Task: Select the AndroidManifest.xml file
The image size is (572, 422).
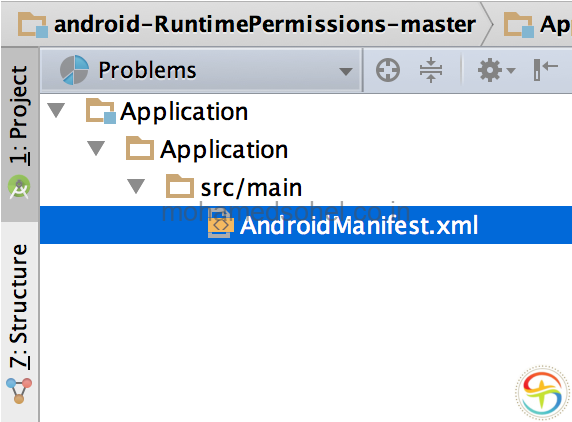Action: tap(306, 225)
